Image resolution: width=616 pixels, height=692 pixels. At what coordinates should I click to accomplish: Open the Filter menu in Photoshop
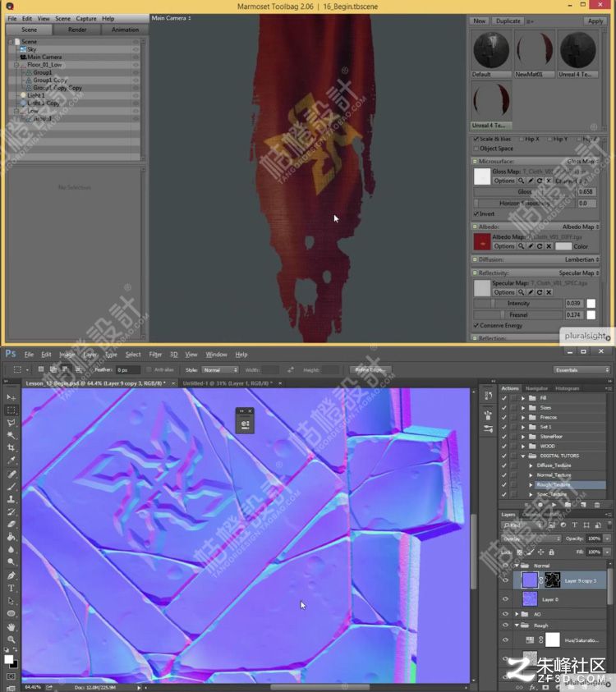(x=155, y=355)
